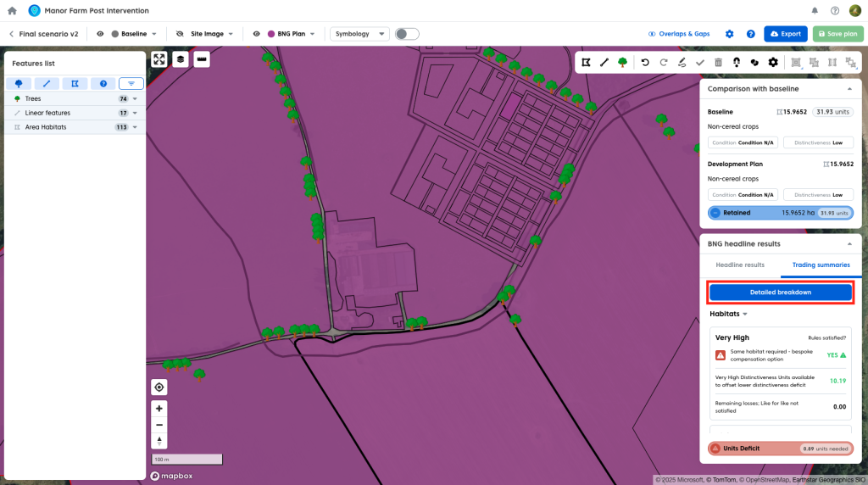Select the Trading summaries tab

point(821,265)
